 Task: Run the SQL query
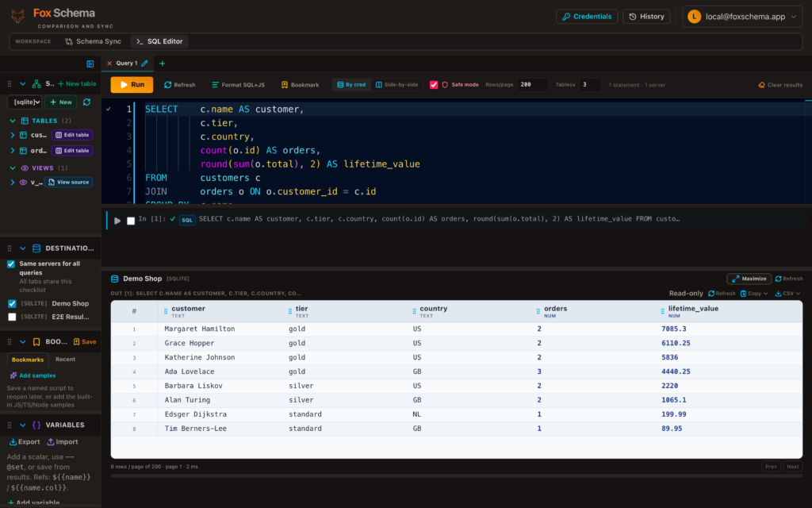coord(132,84)
